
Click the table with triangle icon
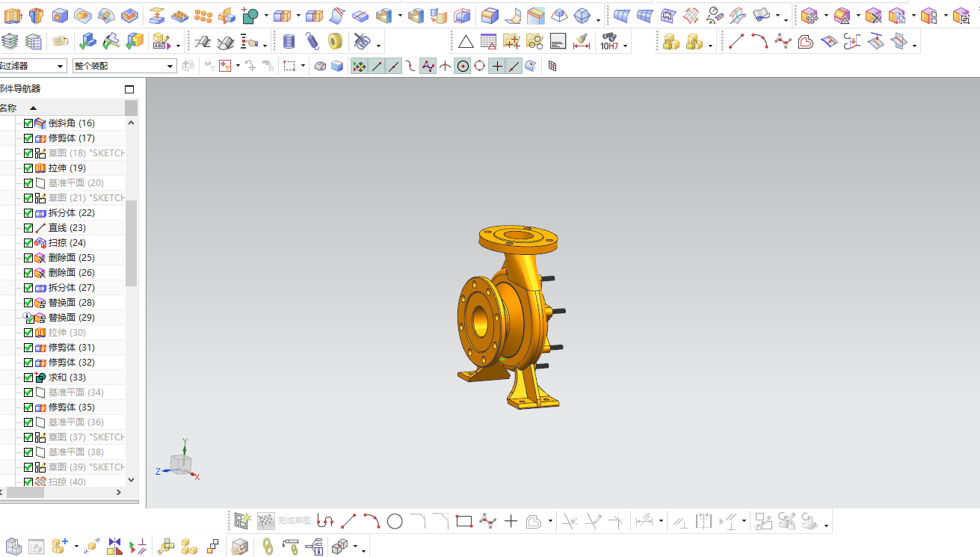pos(488,42)
